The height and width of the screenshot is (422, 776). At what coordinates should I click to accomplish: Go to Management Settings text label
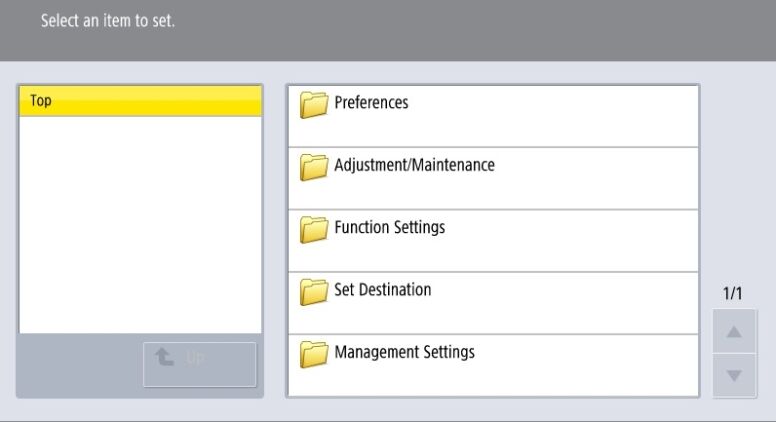tap(404, 352)
